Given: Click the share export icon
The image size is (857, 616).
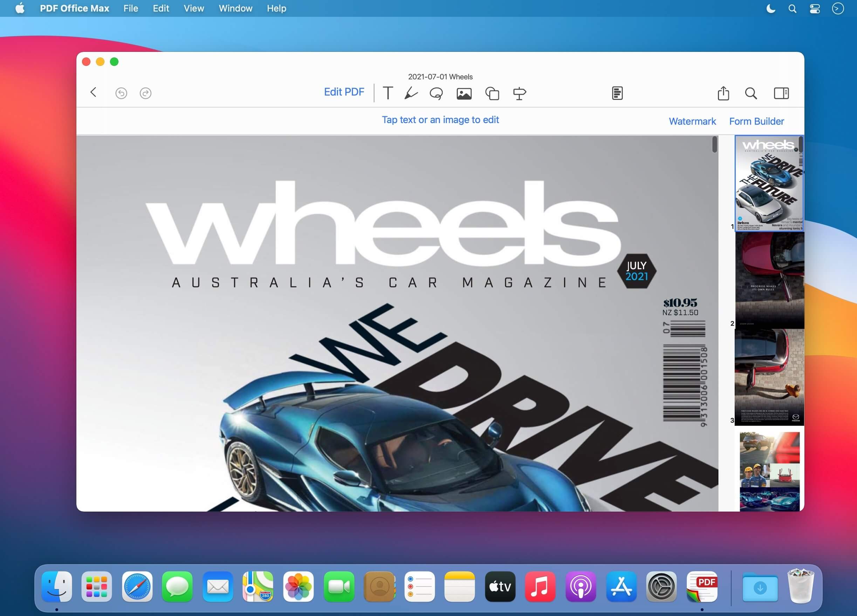Looking at the screenshot, I should (x=723, y=93).
